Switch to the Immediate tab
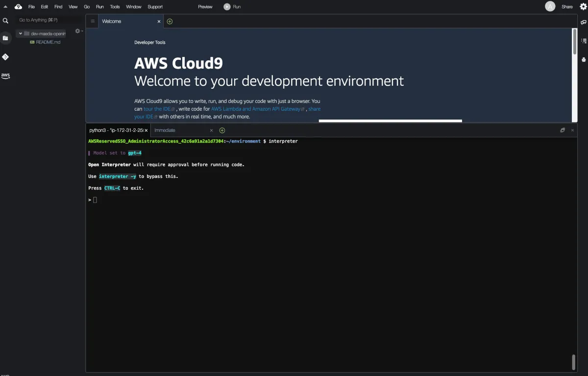Image resolution: width=588 pixels, height=376 pixels. pyautogui.click(x=165, y=130)
